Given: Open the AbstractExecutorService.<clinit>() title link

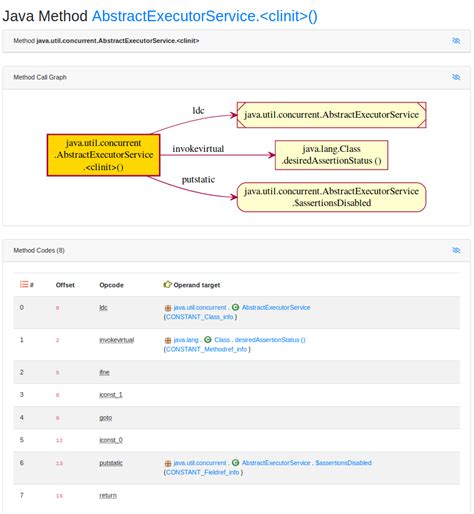Looking at the screenshot, I should pos(205,16).
